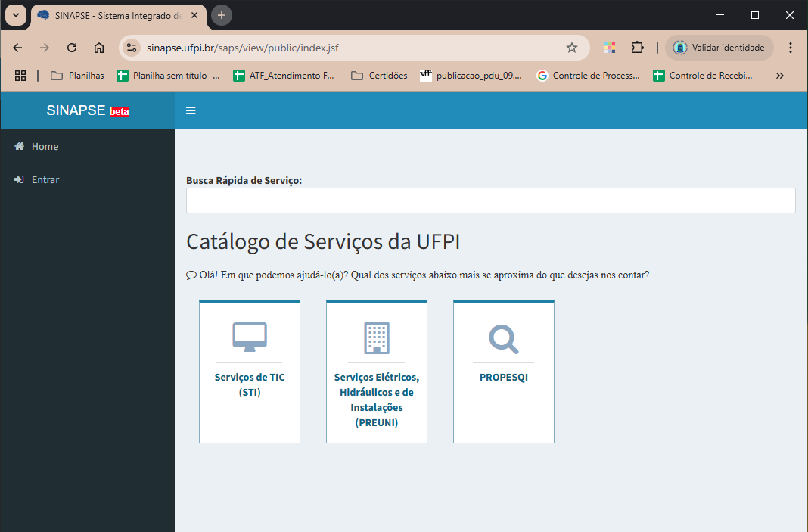The image size is (808, 532).
Task: Open the ATF_Atendimento bookmark
Action: coord(284,76)
